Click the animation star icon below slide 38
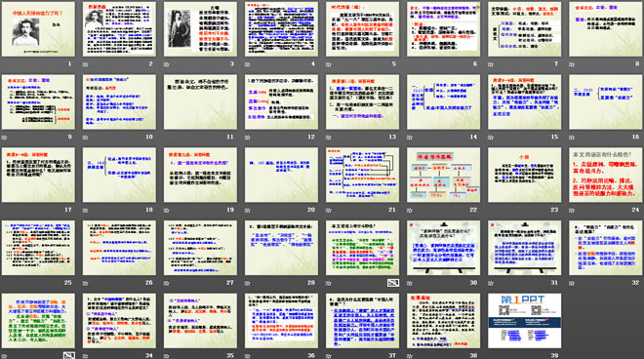Image resolution: width=644 pixels, height=359 pixels. click(x=410, y=356)
